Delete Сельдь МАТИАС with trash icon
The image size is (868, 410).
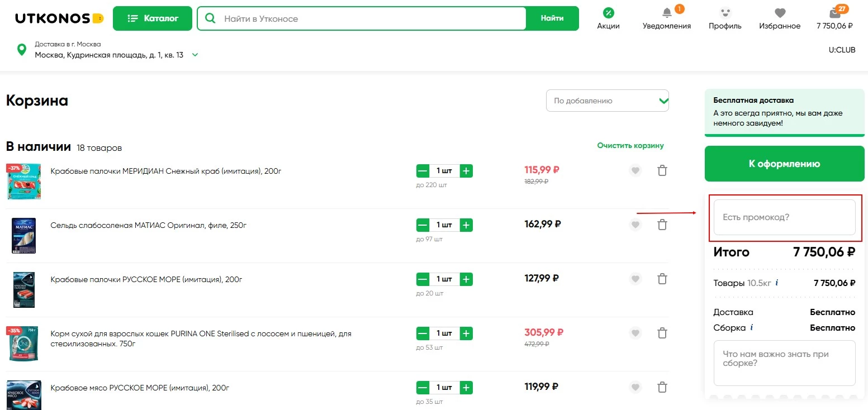(662, 225)
